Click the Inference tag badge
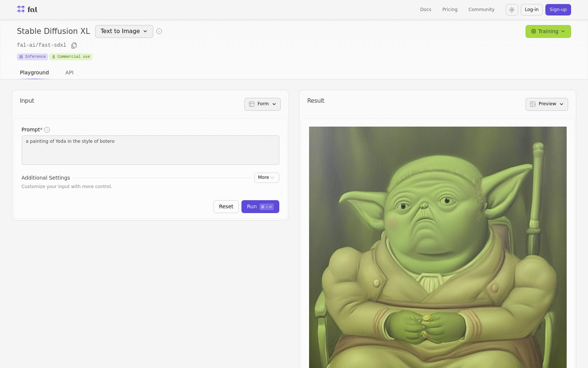Image resolution: width=588 pixels, height=368 pixels. 32,57
